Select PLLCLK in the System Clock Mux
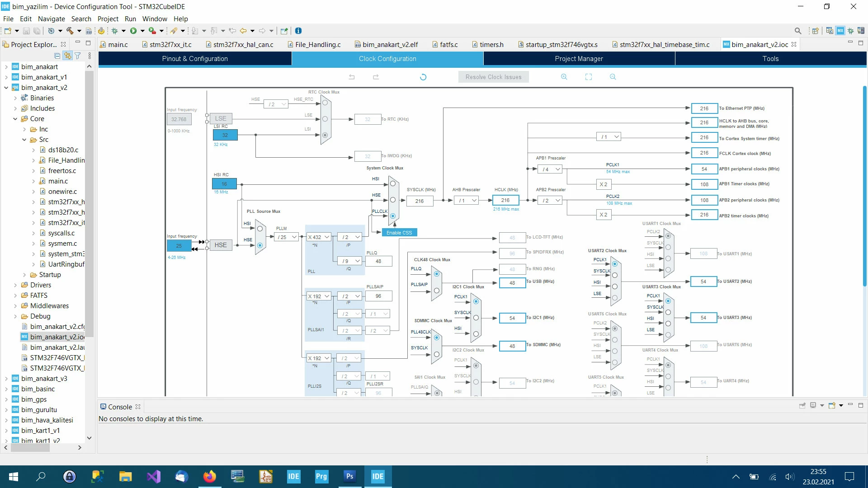The image size is (868, 488). [393, 216]
